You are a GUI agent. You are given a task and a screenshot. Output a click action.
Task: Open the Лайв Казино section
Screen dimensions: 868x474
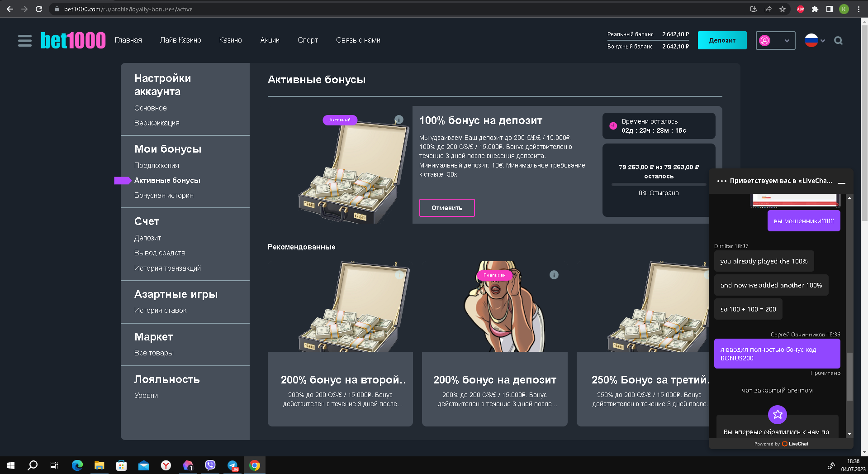(180, 40)
